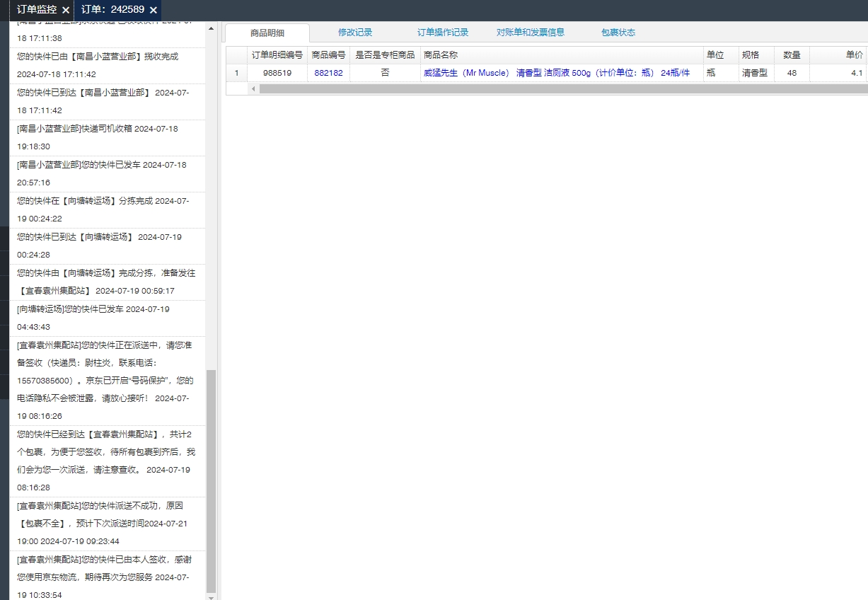The image size is (868, 600).
Task: Select the 共计2个包裹 tracking entry
Action: pos(107,461)
